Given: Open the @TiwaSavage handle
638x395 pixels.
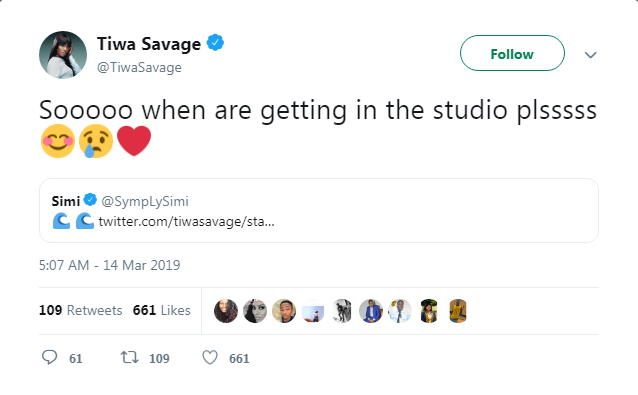Looking at the screenshot, I should click(x=139, y=68).
